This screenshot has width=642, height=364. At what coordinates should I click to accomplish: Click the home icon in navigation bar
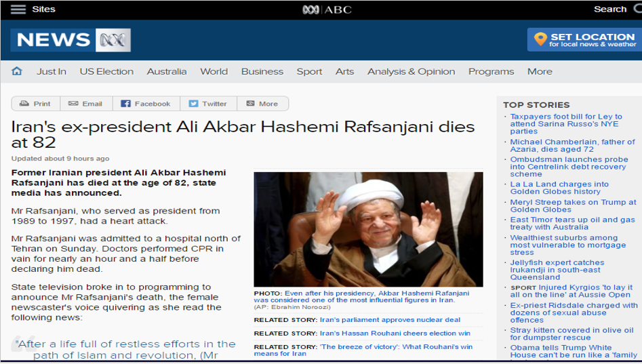17,71
